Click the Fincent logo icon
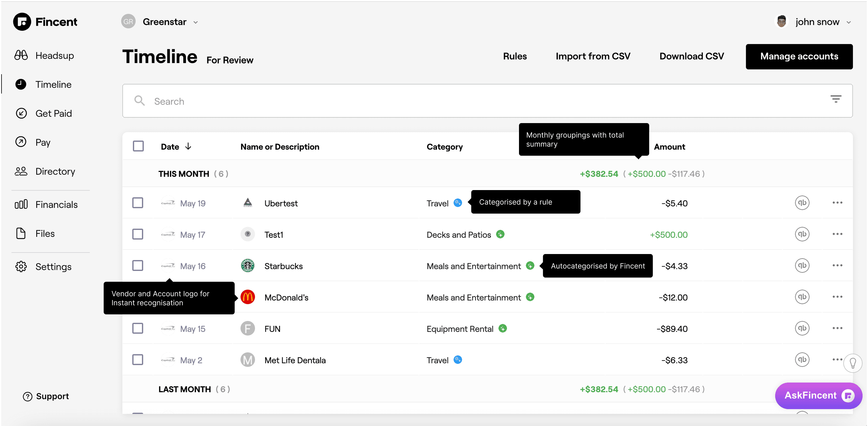 click(22, 22)
